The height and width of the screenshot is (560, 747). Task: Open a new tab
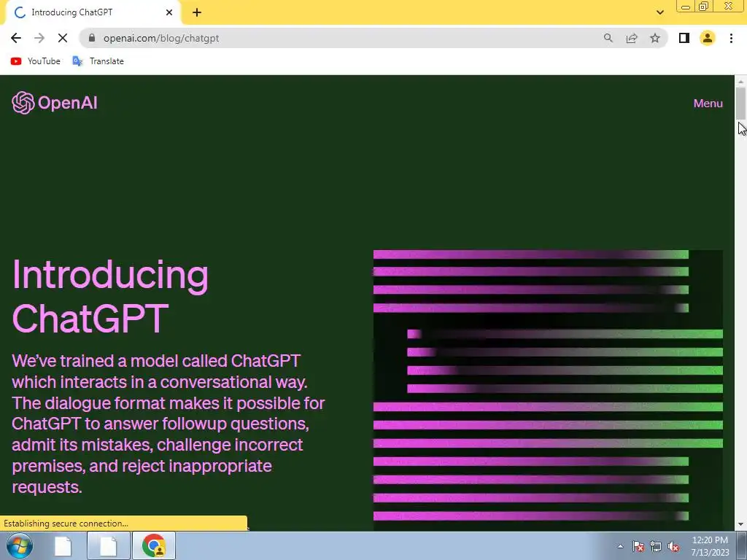[197, 12]
